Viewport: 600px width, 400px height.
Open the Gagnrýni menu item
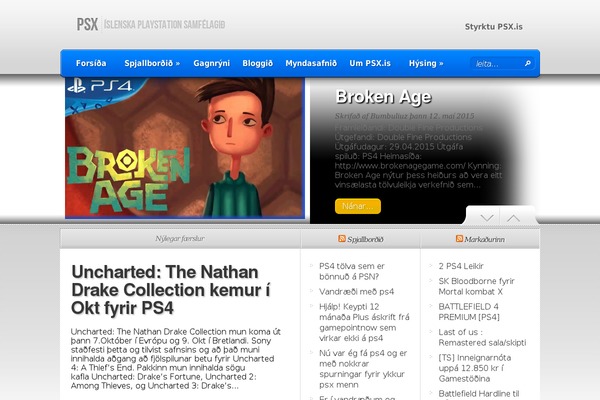211,63
